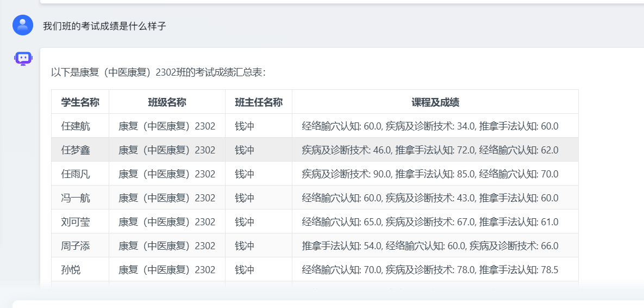This screenshot has width=644, height=308.
Task: Click the purple chatbot avatar icon
Action: 23,58
